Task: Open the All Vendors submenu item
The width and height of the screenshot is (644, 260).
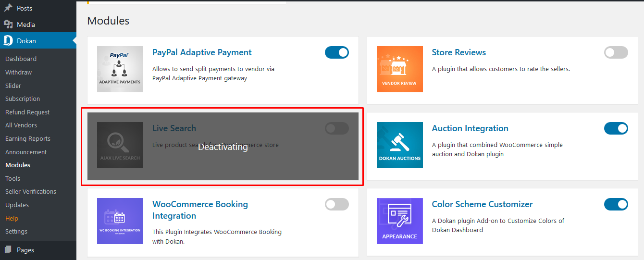Action: 21,125
